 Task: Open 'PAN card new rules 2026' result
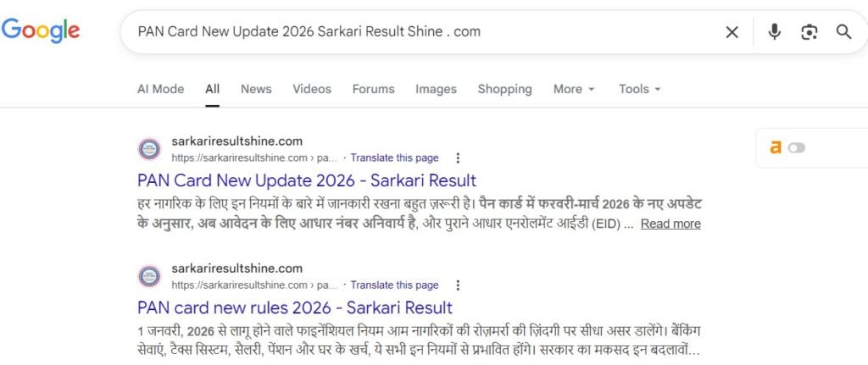pos(294,308)
